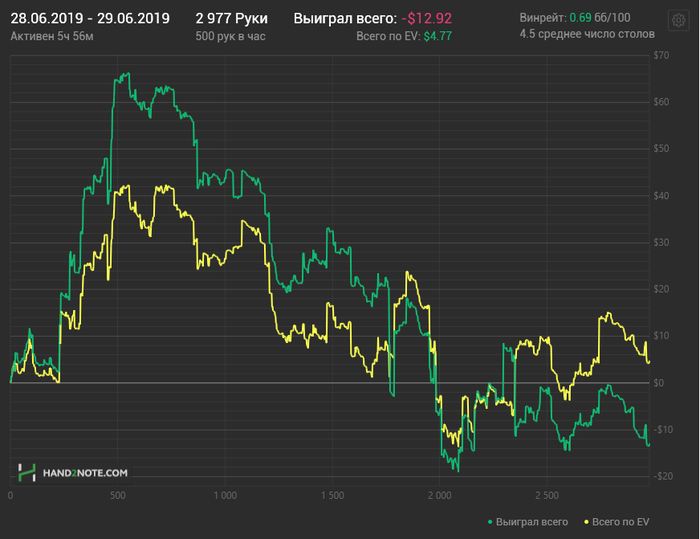
Task: Click the 1 000 hands x-axis marker
Action: (225, 495)
